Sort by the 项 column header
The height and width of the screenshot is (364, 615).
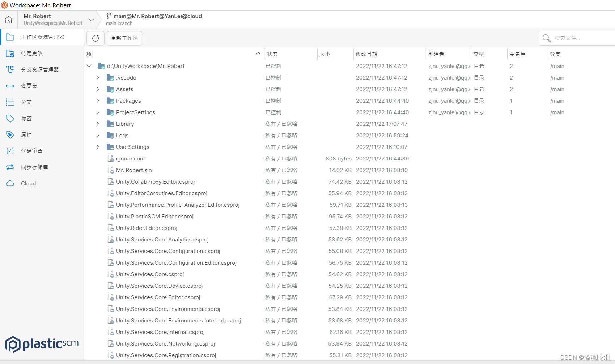174,54
